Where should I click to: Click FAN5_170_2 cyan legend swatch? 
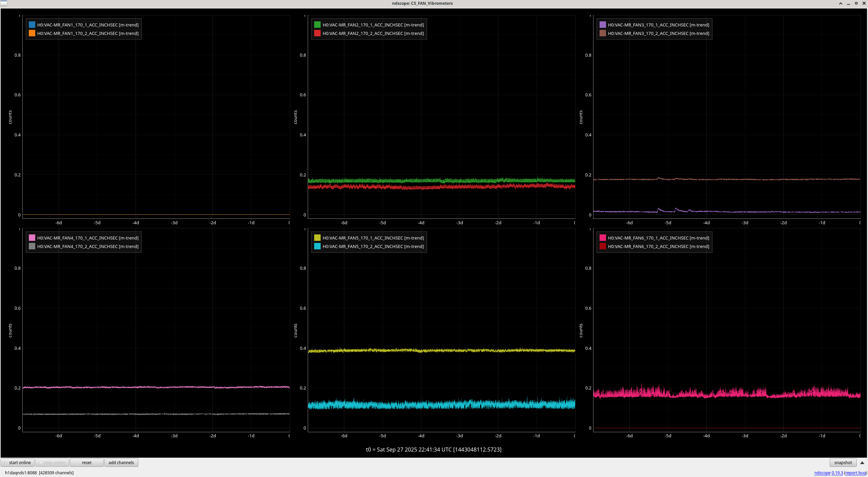pyautogui.click(x=317, y=246)
